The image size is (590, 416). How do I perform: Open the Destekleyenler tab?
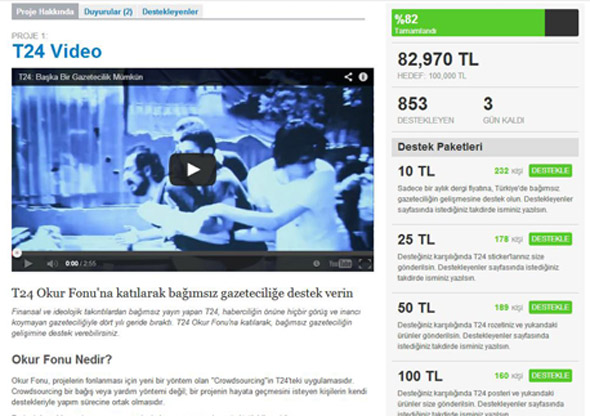[170, 11]
